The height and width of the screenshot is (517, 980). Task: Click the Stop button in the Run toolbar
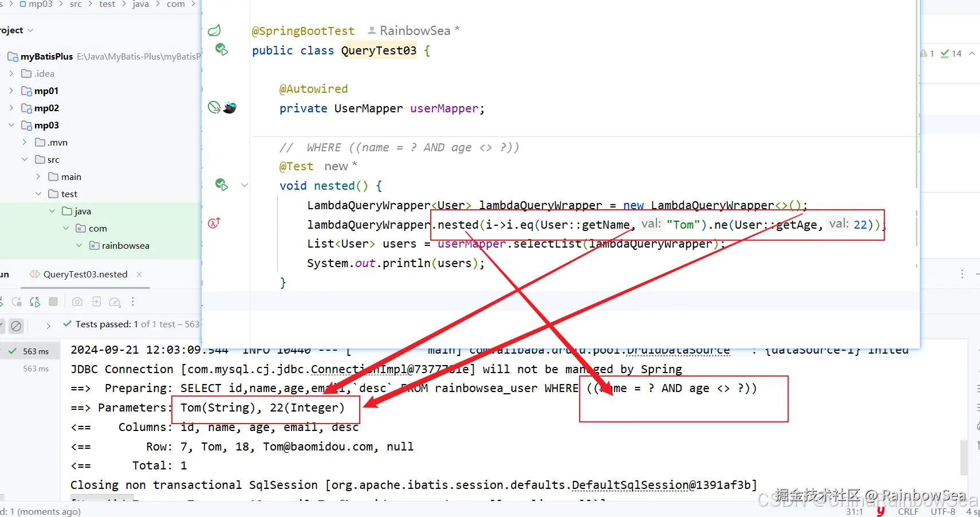[x=53, y=301]
